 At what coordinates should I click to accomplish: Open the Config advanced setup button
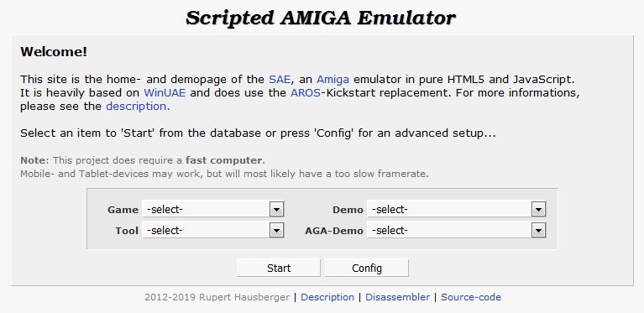coord(367,268)
